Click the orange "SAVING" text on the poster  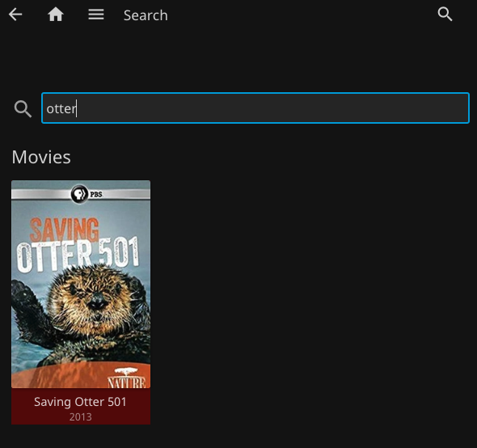(x=65, y=230)
